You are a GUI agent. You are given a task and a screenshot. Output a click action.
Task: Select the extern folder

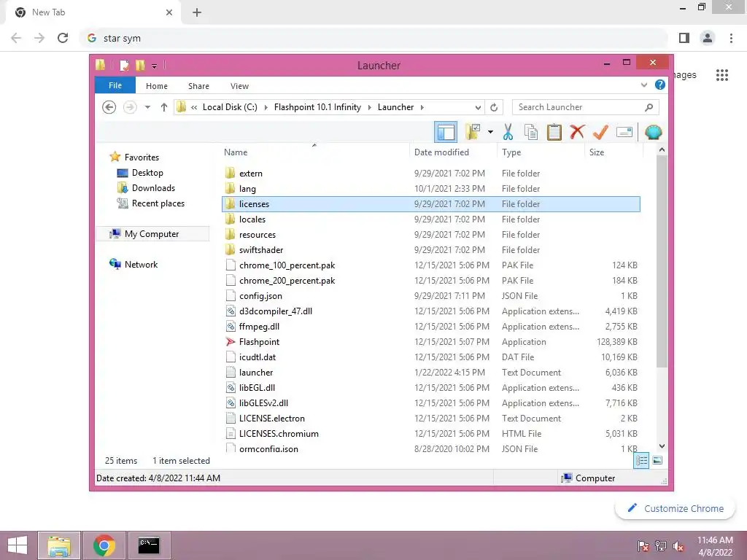pos(430,174)
